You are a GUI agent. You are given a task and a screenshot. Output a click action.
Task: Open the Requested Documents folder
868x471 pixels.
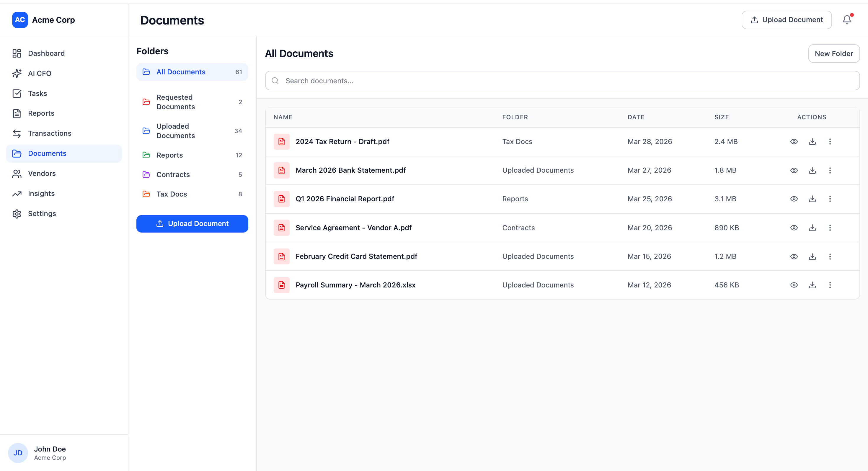pyautogui.click(x=192, y=102)
